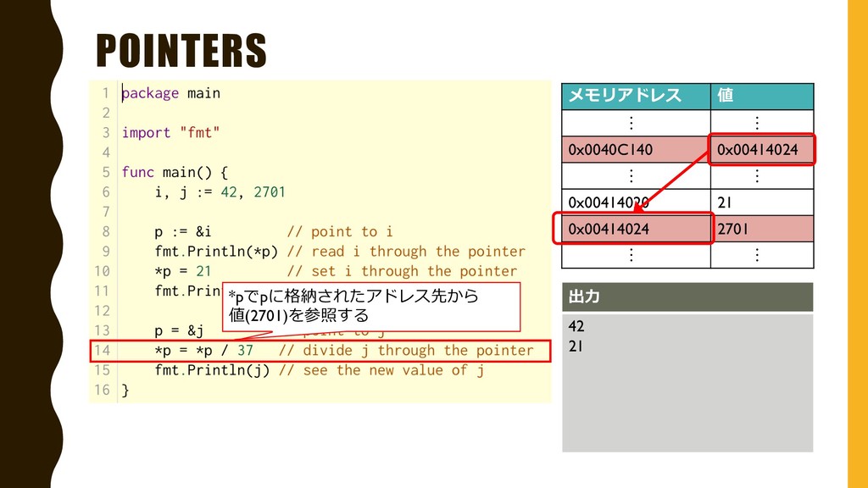The height and width of the screenshot is (488, 868).
Task: Select code line 1 'package main'
Action: 171,93
